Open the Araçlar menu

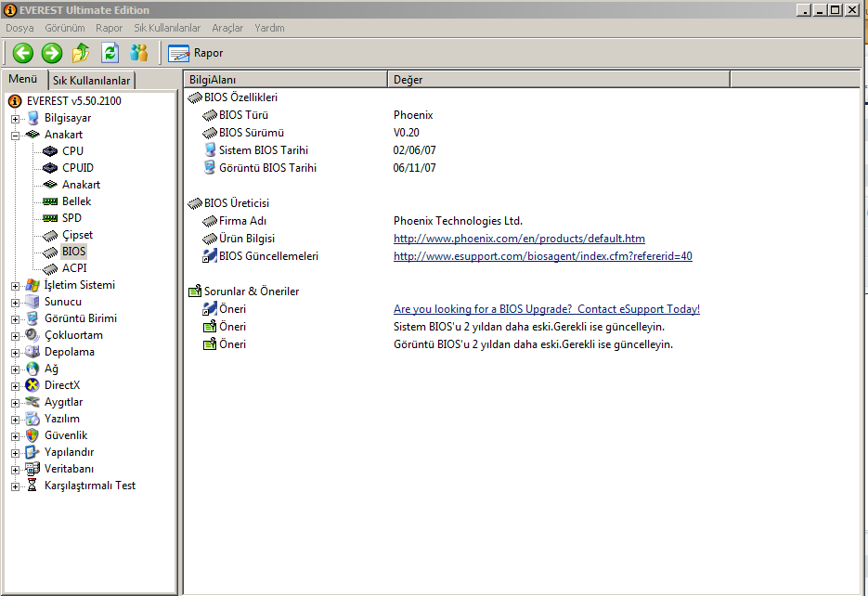[x=227, y=28]
